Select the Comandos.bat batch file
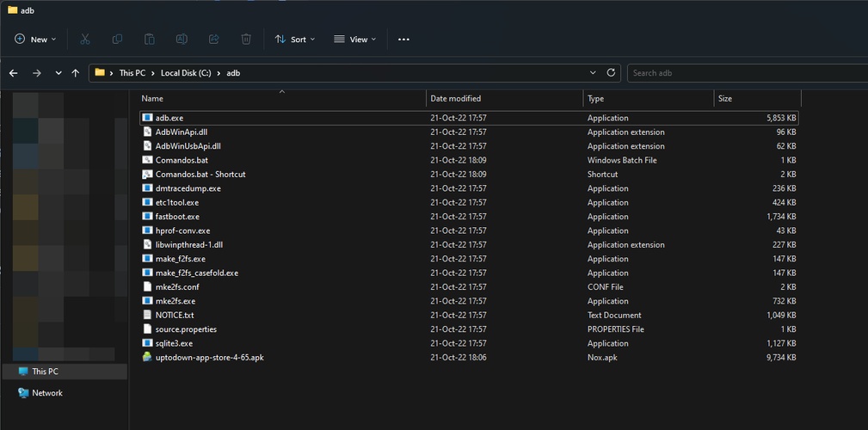Viewport: 868px width, 430px height. pyautogui.click(x=182, y=160)
